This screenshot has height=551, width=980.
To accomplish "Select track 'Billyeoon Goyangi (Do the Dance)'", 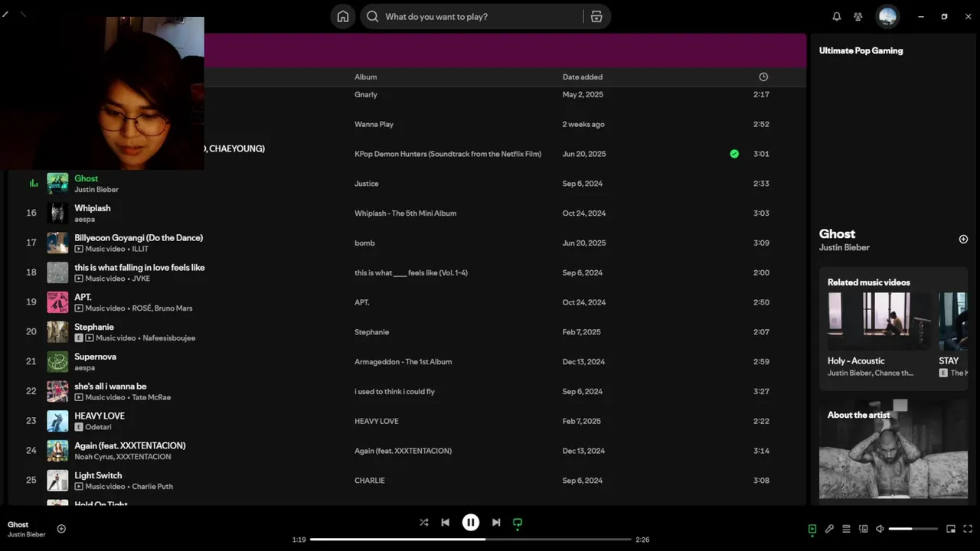I will click(x=139, y=238).
